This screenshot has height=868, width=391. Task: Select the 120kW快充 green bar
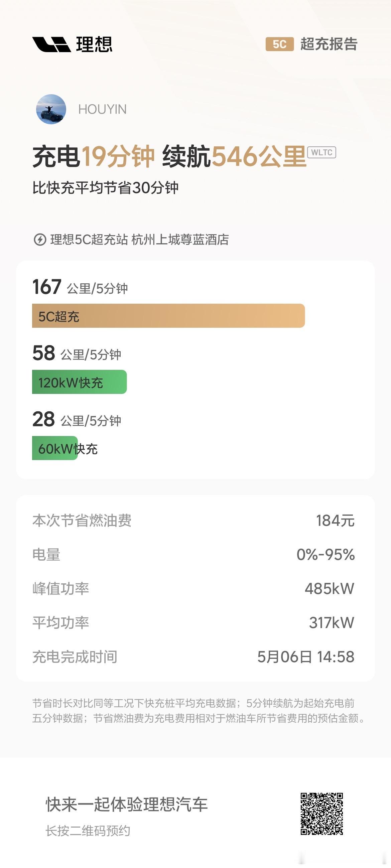(x=80, y=382)
